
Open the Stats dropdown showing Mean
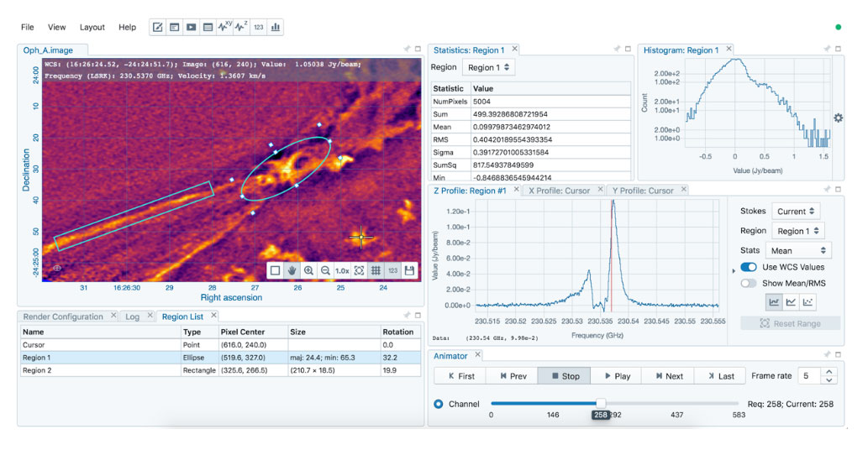797,250
